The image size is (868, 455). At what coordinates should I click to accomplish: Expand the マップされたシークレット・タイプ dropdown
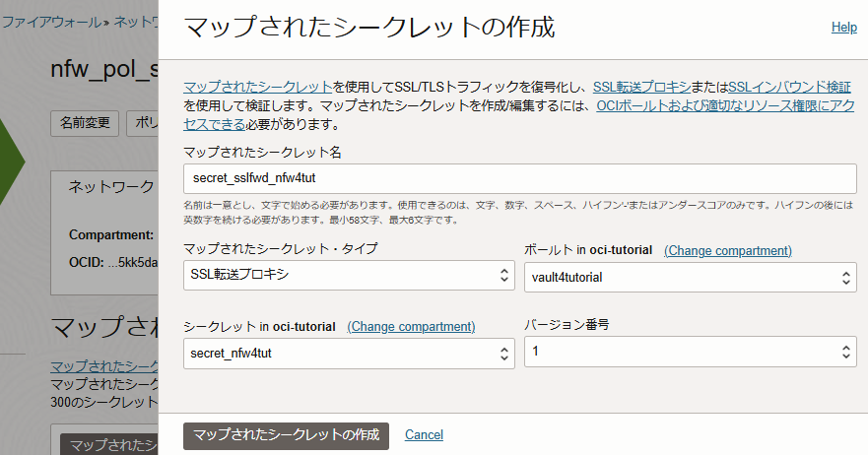coord(349,276)
